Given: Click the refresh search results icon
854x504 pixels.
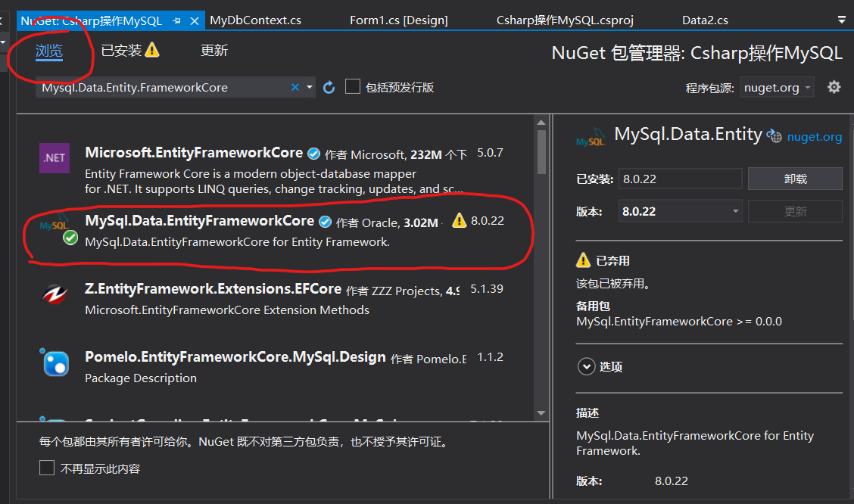Looking at the screenshot, I should pyautogui.click(x=329, y=86).
